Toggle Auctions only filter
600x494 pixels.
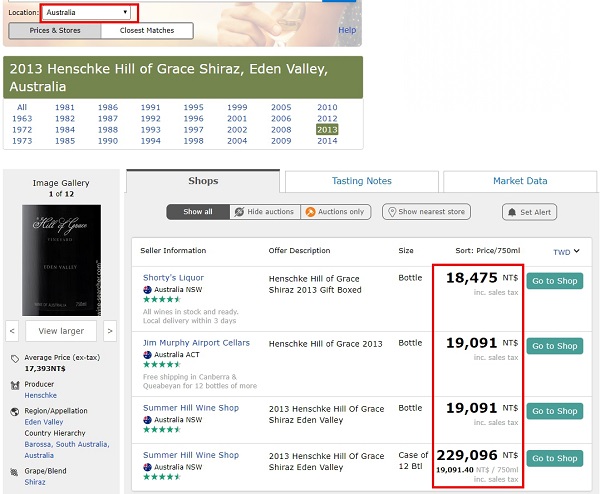(x=336, y=212)
